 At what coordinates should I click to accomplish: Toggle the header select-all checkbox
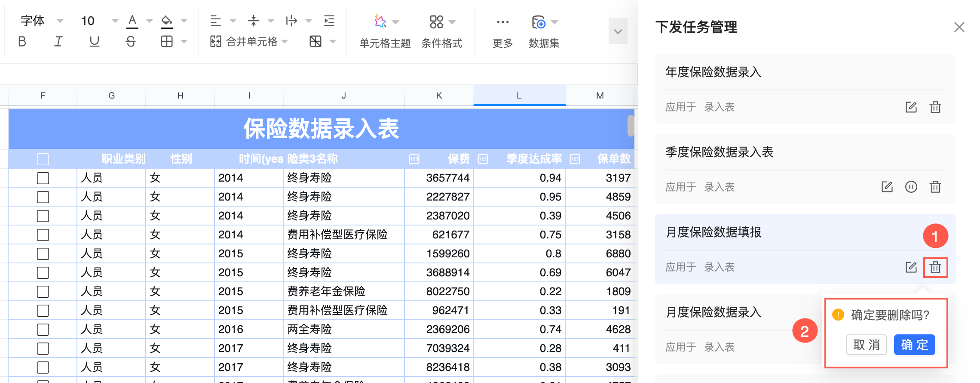click(43, 159)
